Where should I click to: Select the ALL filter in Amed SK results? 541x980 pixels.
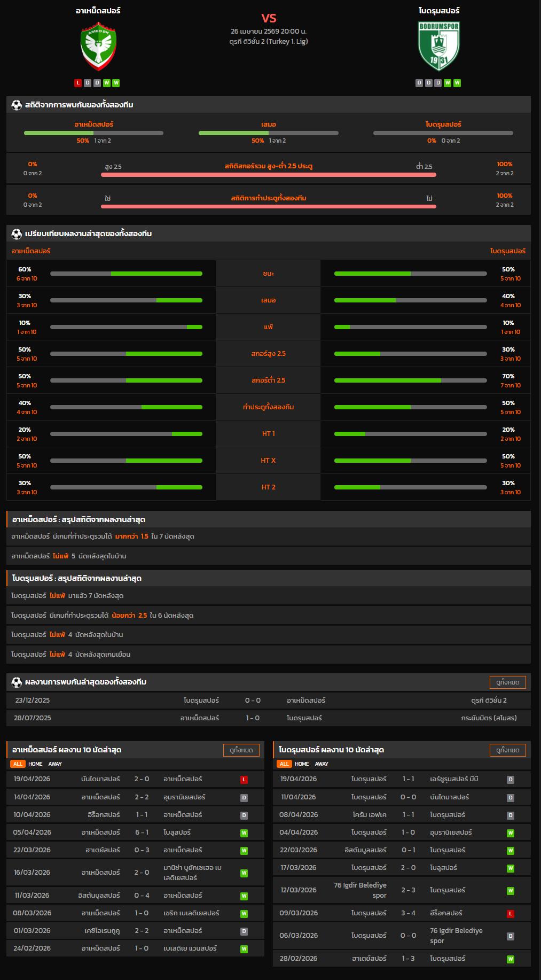(x=18, y=764)
